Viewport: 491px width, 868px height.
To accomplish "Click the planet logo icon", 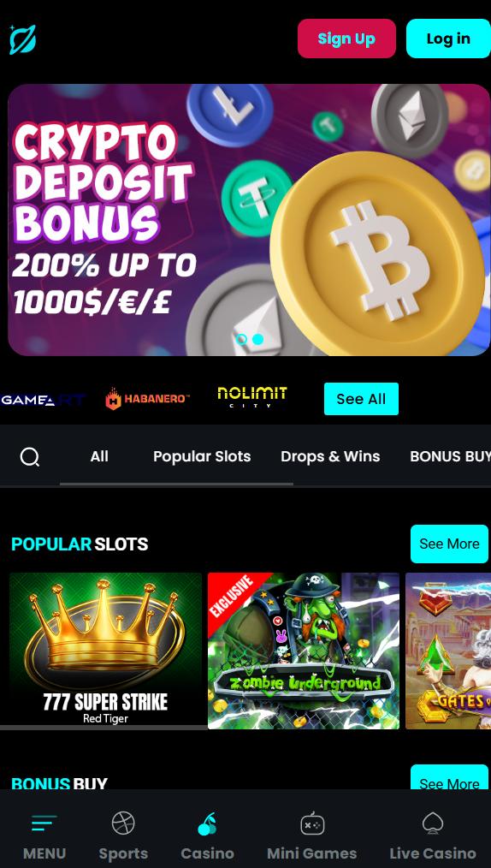I will pos(23,39).
